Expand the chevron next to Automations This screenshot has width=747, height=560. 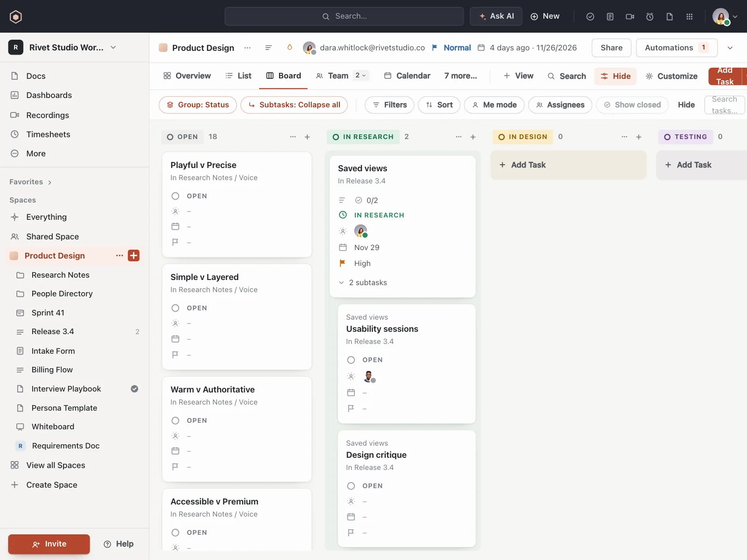point(730,48)
